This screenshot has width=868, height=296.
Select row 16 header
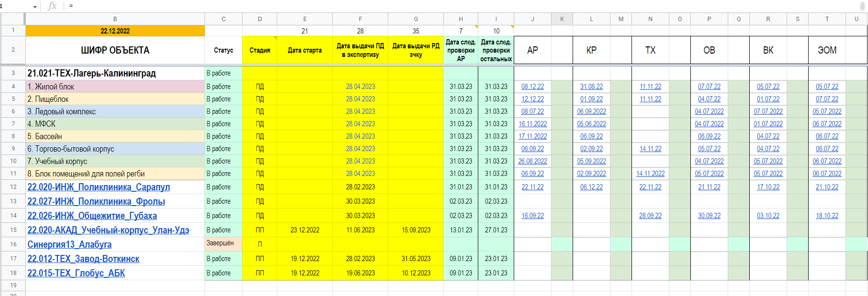tap(13, 244)
